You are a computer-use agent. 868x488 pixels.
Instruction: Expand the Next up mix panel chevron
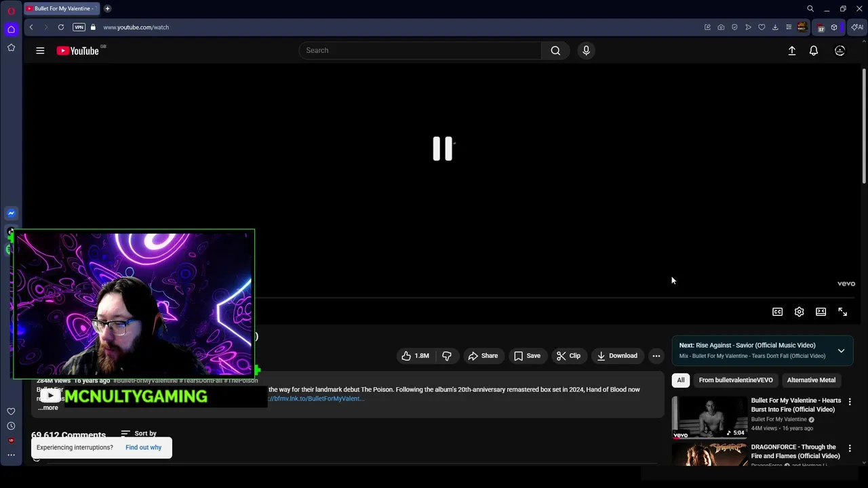pyautogui.click(x=841, y=350)
